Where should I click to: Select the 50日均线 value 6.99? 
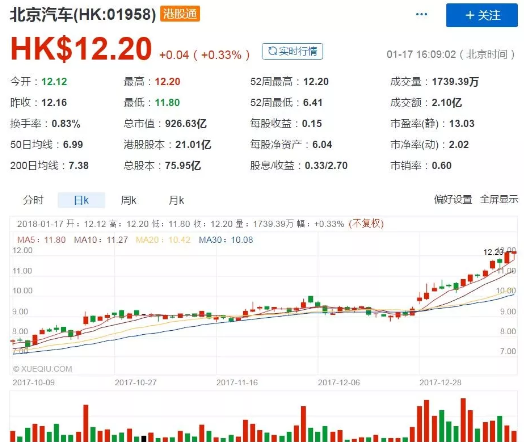pos(73,145)
